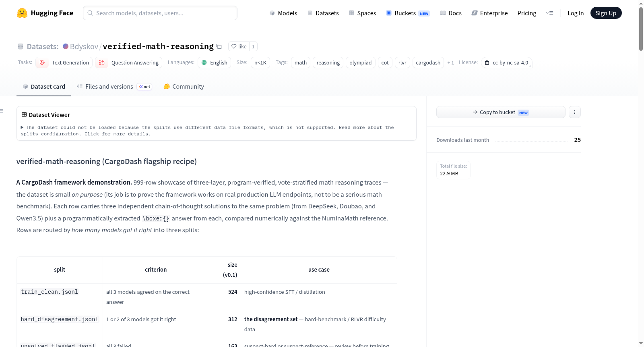Viewport: 644px width, 347px height.
Task: Click the like button
Action: (239, 46)
